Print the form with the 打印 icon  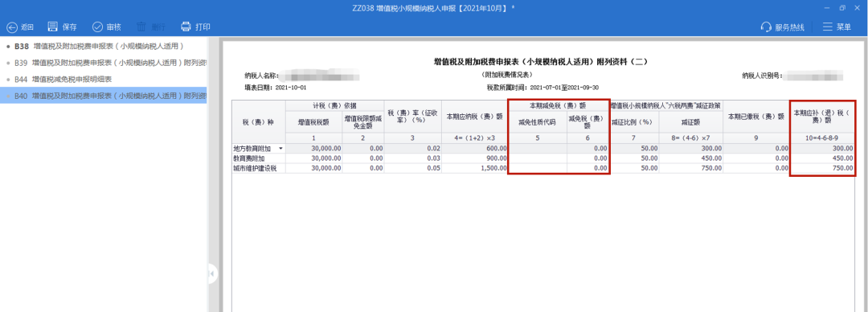pyautogui.click(x=186, y=27)
